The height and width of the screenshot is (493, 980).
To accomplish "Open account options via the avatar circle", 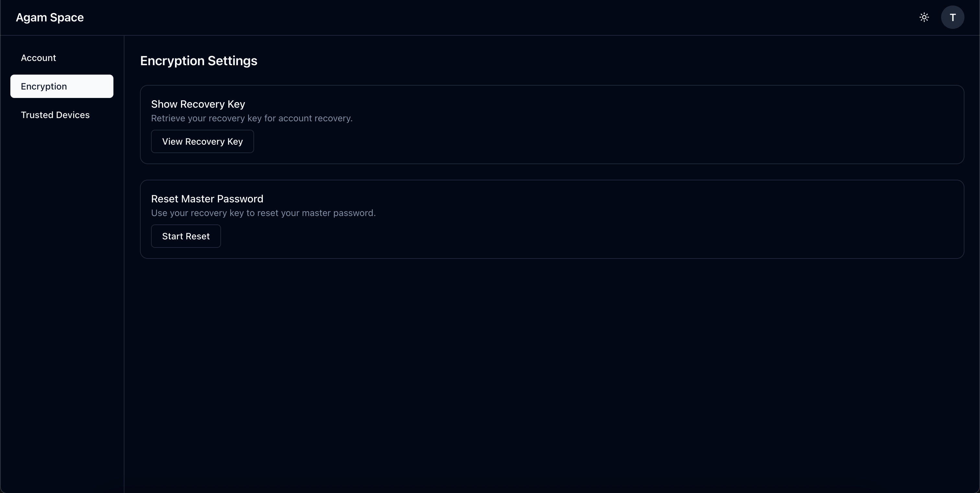I will (953, 17).
